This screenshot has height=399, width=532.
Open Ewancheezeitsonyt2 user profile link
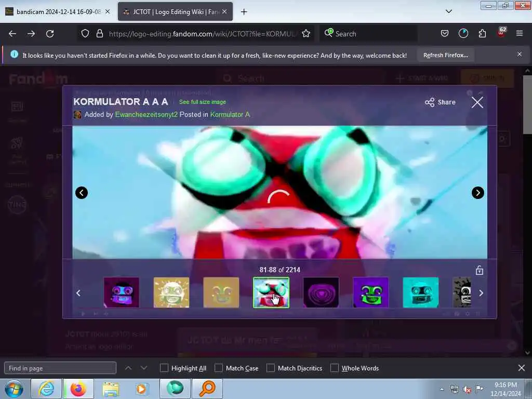(x=146, y=115)
